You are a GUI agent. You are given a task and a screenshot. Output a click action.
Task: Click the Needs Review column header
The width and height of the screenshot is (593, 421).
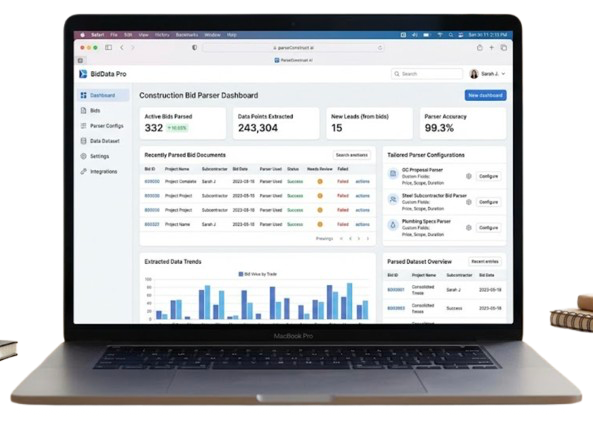[x=320, y=169]
